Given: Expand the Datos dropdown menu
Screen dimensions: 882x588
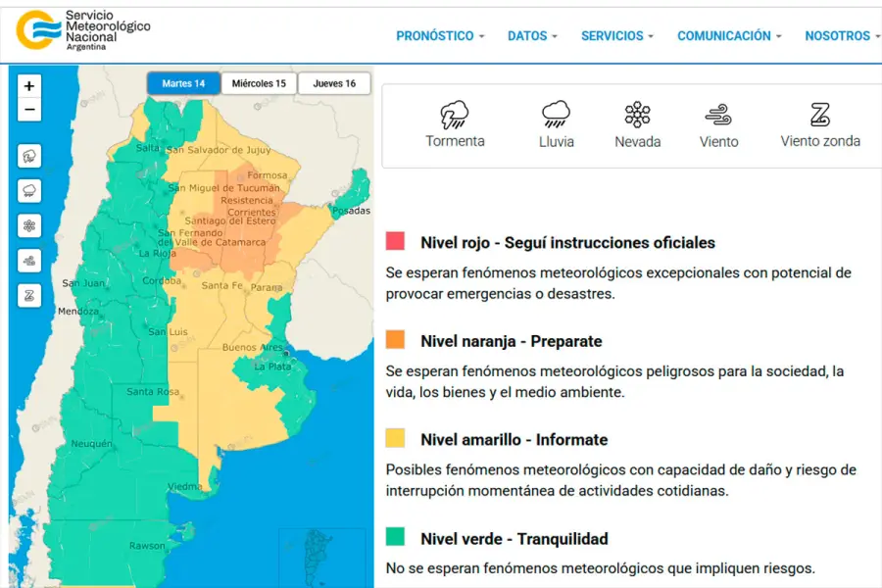Looking at the screenshot, I should [x=532, y=35].
